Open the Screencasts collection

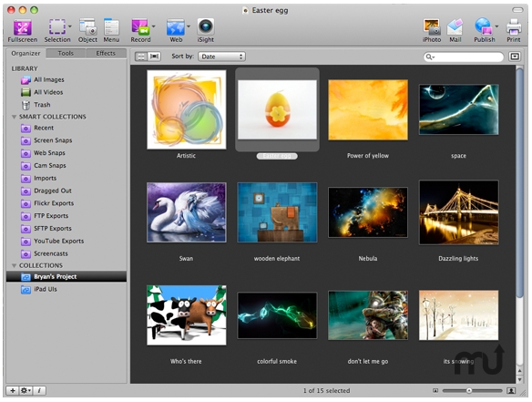click(x=66, y=253)
